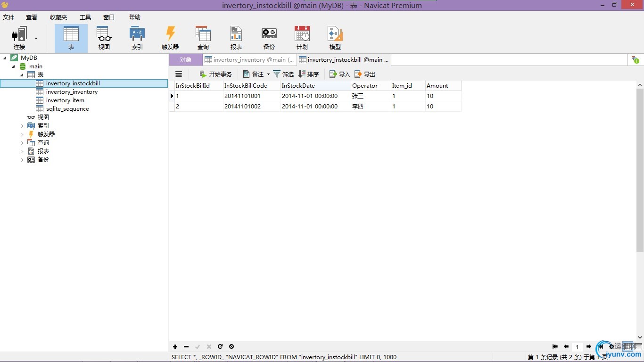Open the 触发器 trigger toolbar icon
The image size is (644, 362).
[x=170, y=38]
